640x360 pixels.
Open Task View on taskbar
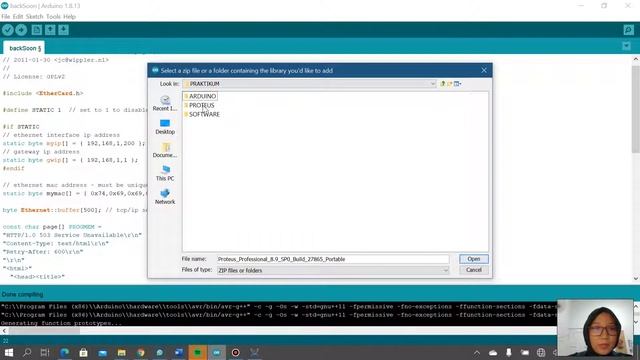45,352
